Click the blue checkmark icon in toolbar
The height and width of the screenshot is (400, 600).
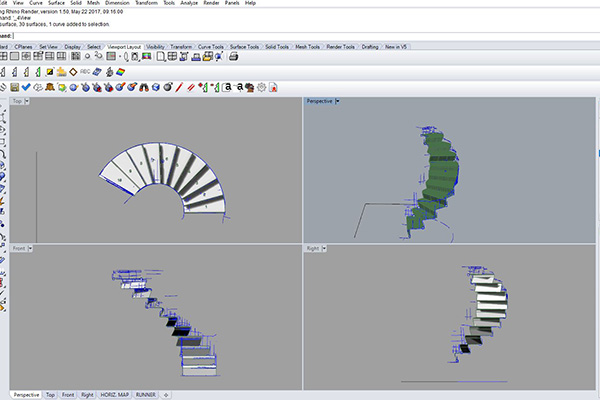pyautogui.click(x=26, y=87)
